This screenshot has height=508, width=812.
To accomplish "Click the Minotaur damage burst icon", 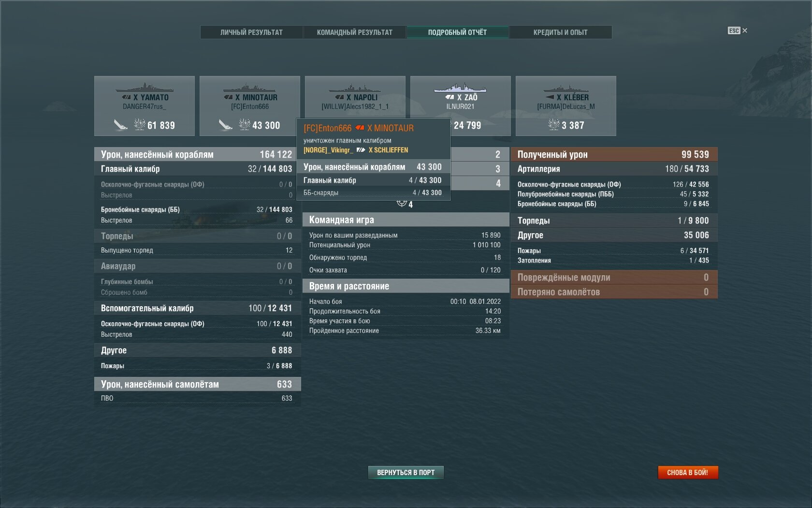I will (245, 125).
